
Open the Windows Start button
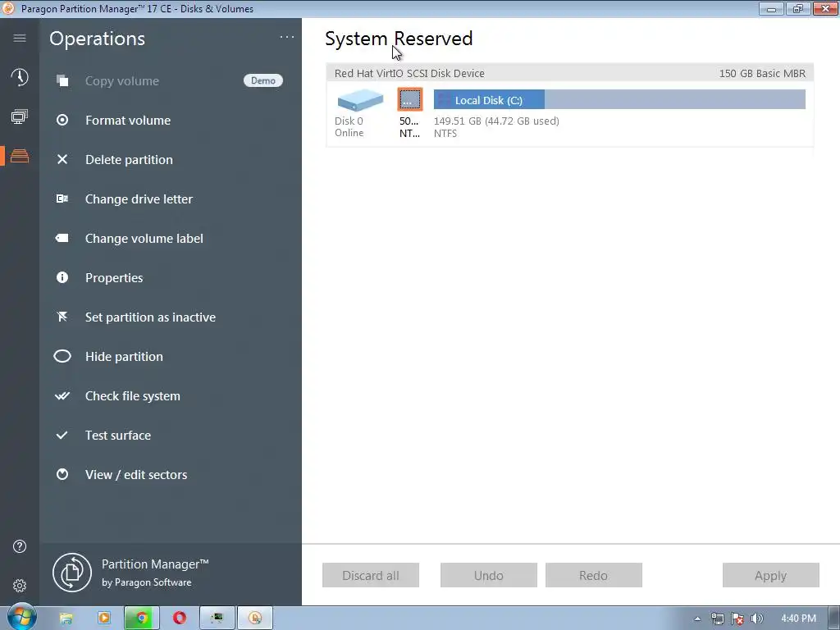(x=21, y=617)
